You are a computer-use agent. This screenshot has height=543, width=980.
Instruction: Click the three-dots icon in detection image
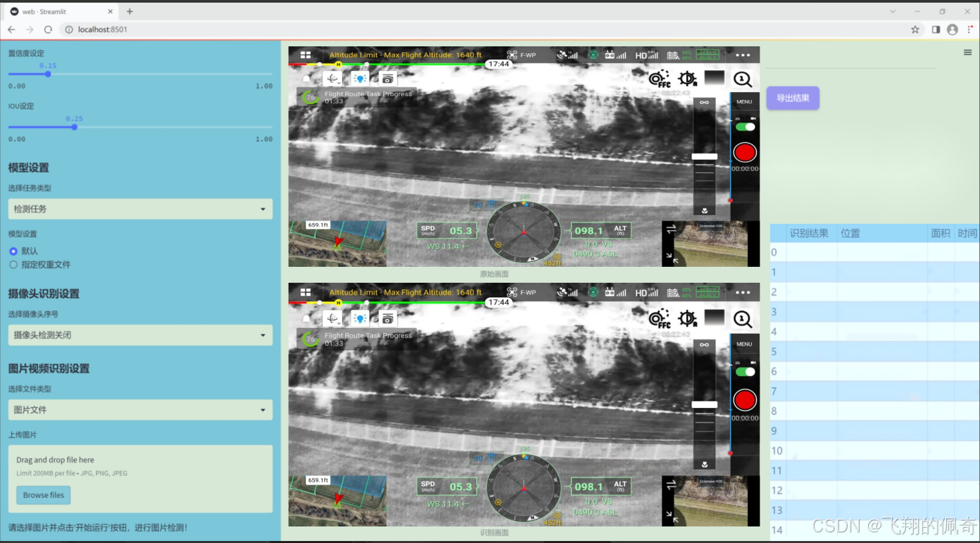click(742, 292)
